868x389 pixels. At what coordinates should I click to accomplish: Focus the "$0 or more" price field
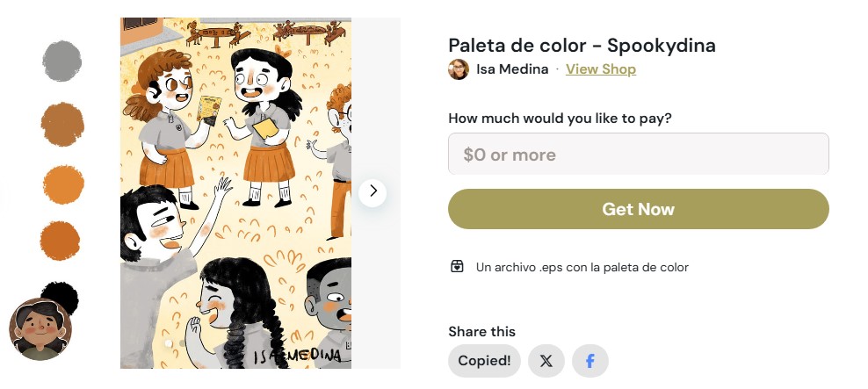[x=639, y=155]
